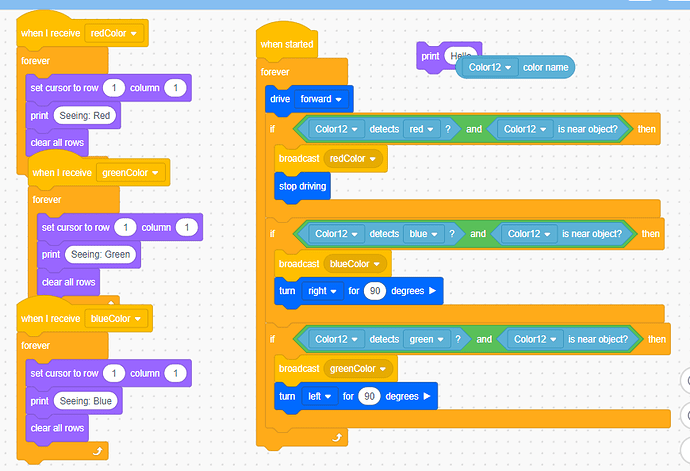Click the Seeing: Red print text field
The height and width of the screenshot is (471, 690).
coord(85,116)
